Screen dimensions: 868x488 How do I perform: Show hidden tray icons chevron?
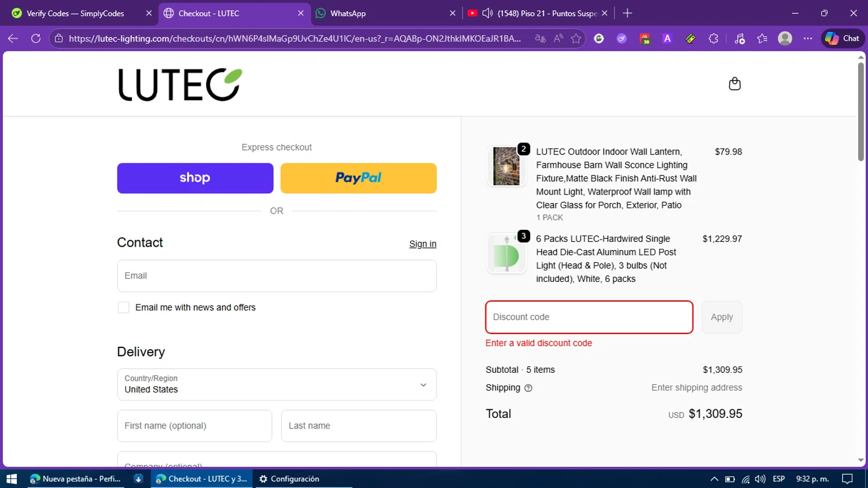[x=714, y=479]
